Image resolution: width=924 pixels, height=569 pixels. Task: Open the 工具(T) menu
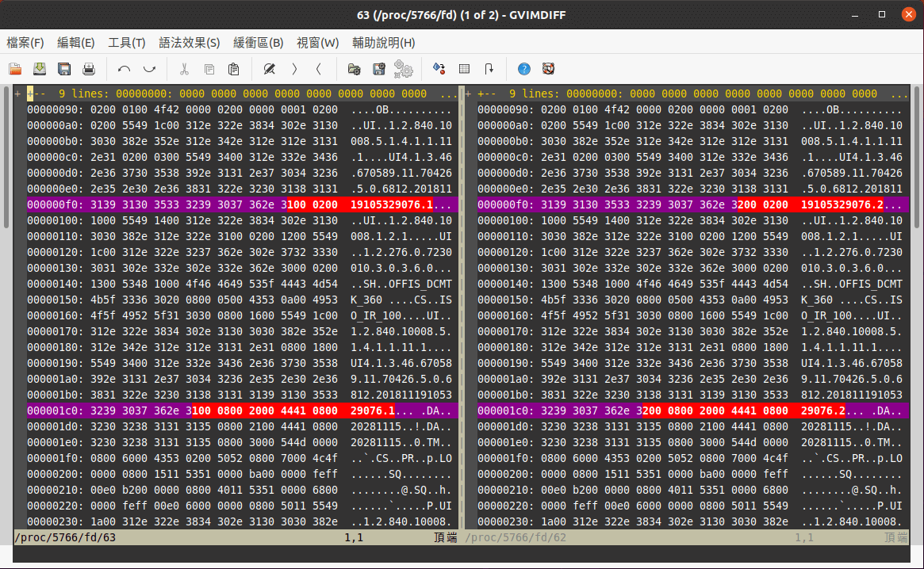tap(126, 43)
